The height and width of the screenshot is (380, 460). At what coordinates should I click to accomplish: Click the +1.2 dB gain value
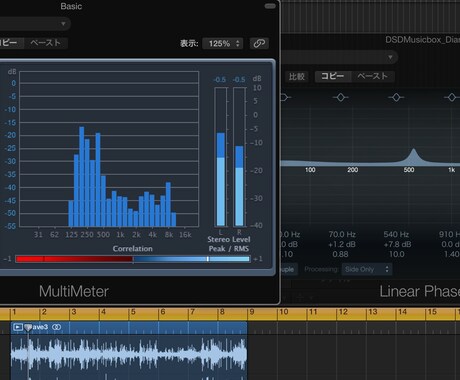click(342, 244)
